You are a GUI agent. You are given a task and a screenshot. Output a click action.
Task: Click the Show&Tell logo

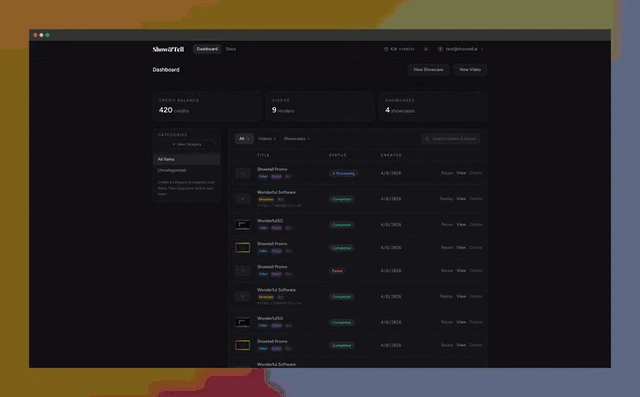pos(168,49)
